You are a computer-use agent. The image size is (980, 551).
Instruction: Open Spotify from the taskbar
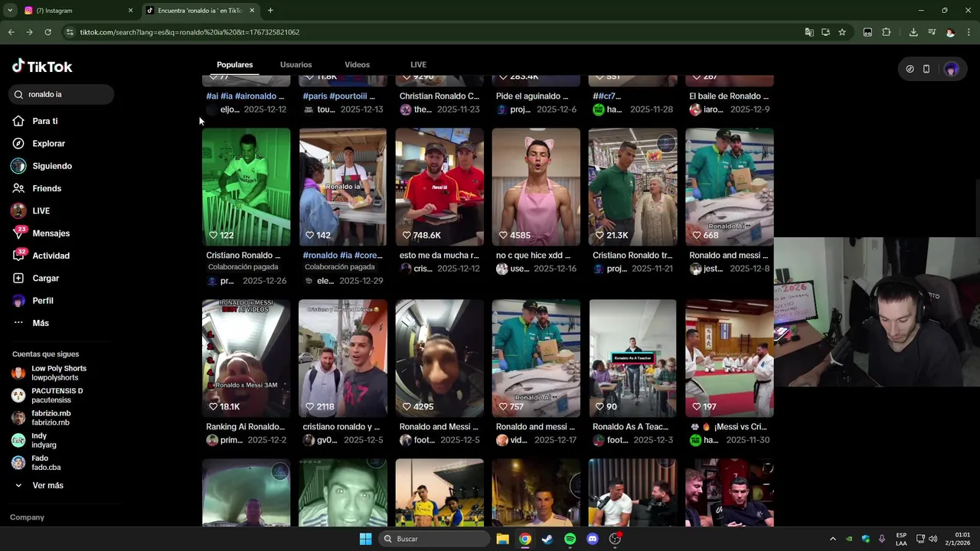(570, 539)
